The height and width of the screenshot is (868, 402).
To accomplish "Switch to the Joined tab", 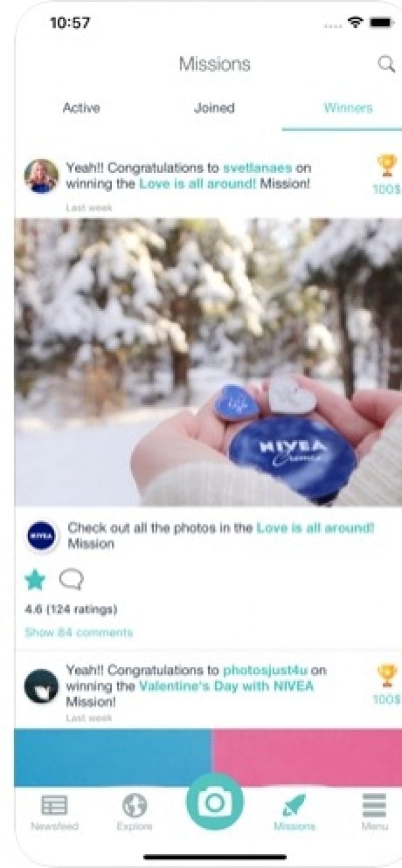I will click(x=214, y=108).
